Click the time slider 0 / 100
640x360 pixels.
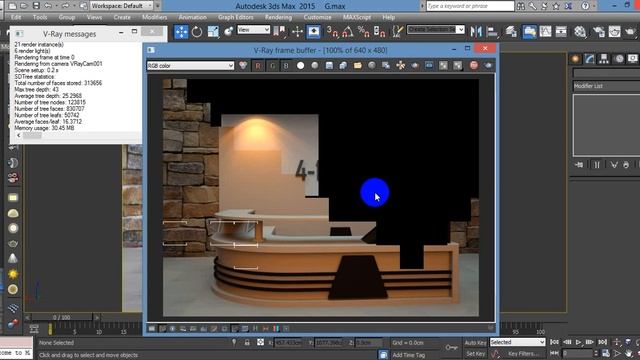62,317
